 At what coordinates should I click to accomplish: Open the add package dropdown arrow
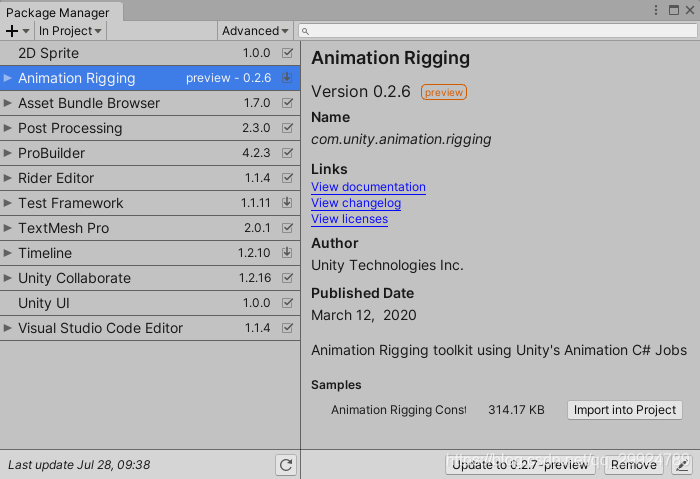pos(26,31)
